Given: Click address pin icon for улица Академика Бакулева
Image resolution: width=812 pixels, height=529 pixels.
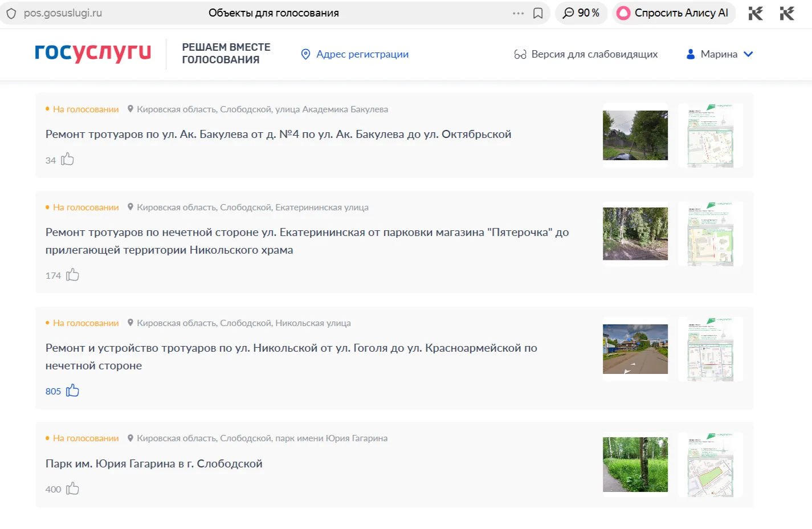Looking at the screenshot, I should pyautogui.click(x=130, y=109).
